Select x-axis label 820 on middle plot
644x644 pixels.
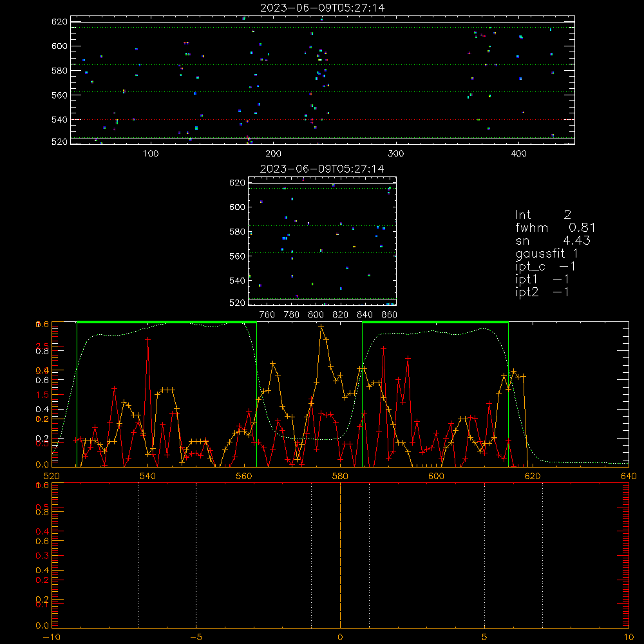(x=341, y=315)
